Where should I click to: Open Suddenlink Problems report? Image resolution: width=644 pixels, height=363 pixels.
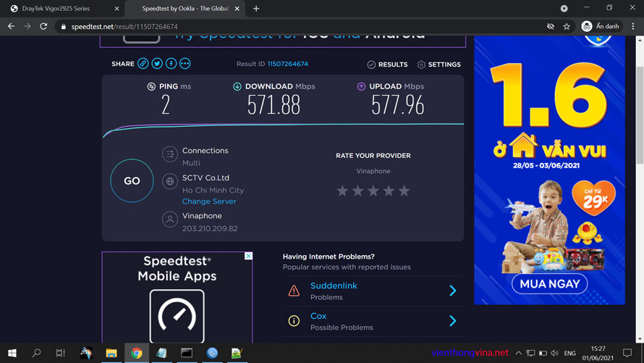pyautogui.click(x=373, y=291)
